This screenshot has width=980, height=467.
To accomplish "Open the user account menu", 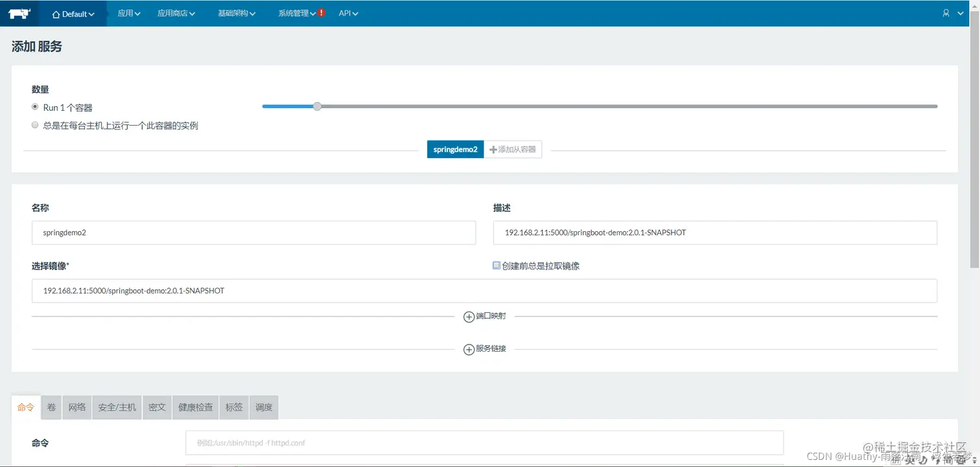I will tap(953, 13).
